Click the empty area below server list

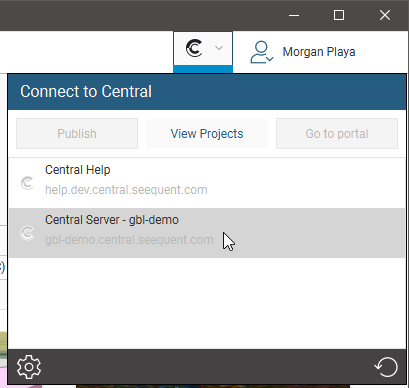tap(207, 303)
